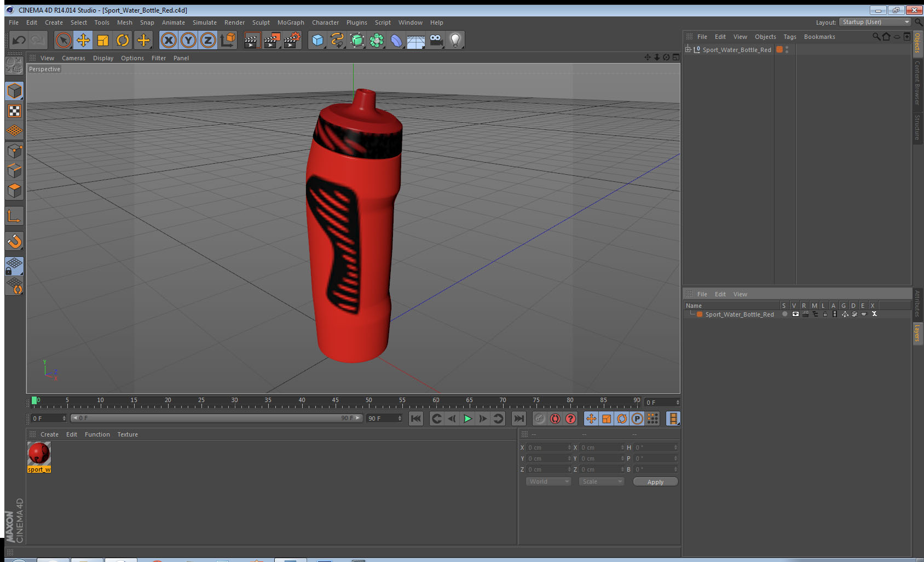This screenshot has height=562, width=924.
Task: Select Sport_Water_Bottle_Red in Layers panel
Action: 740,314
